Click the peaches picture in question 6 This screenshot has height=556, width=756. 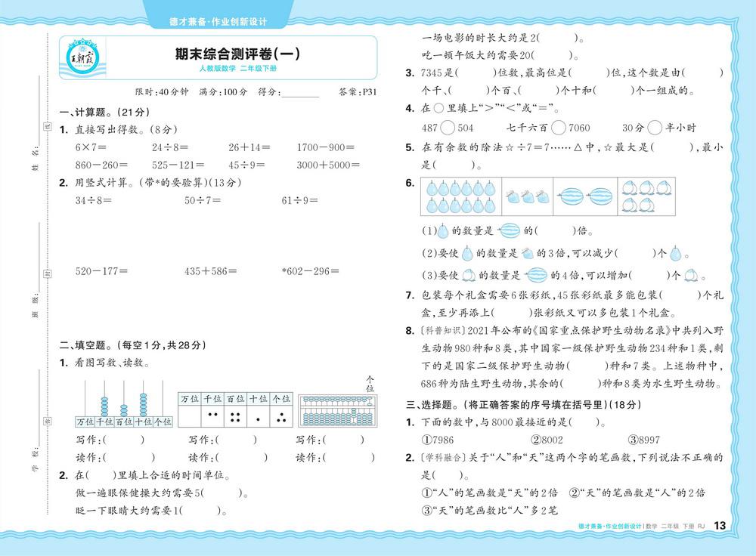(x=645, y=196)
